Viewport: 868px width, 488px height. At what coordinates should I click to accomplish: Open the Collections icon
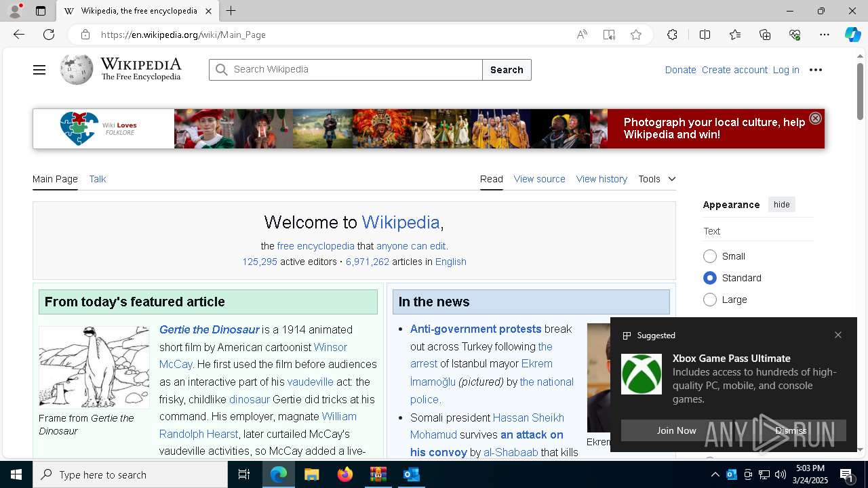point(765,35)
